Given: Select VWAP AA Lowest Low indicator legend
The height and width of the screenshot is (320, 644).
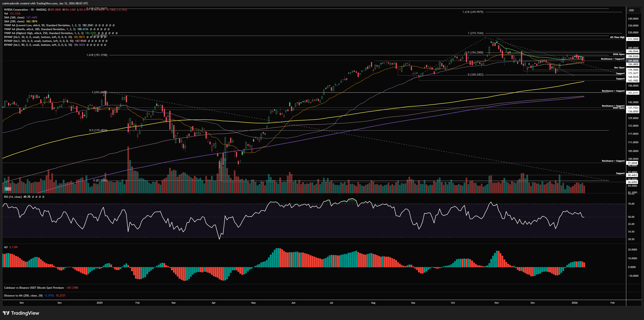Looking at the screenshot, I should coord(42,25).
